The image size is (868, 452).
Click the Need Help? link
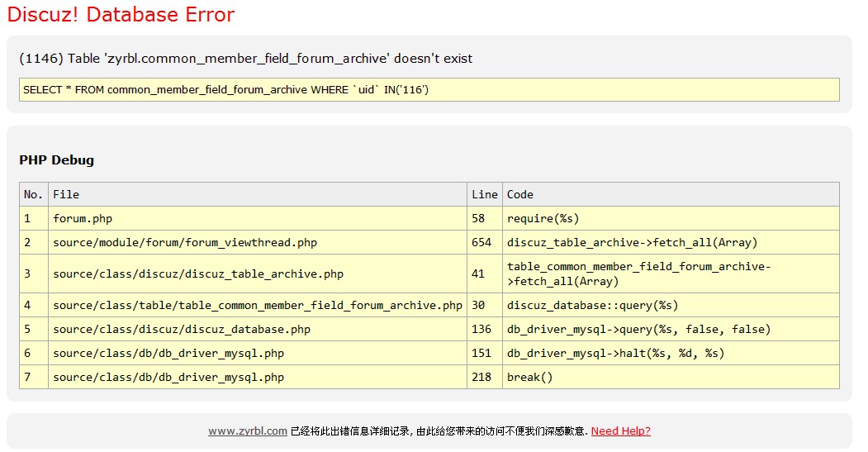[x=620, y=431]
